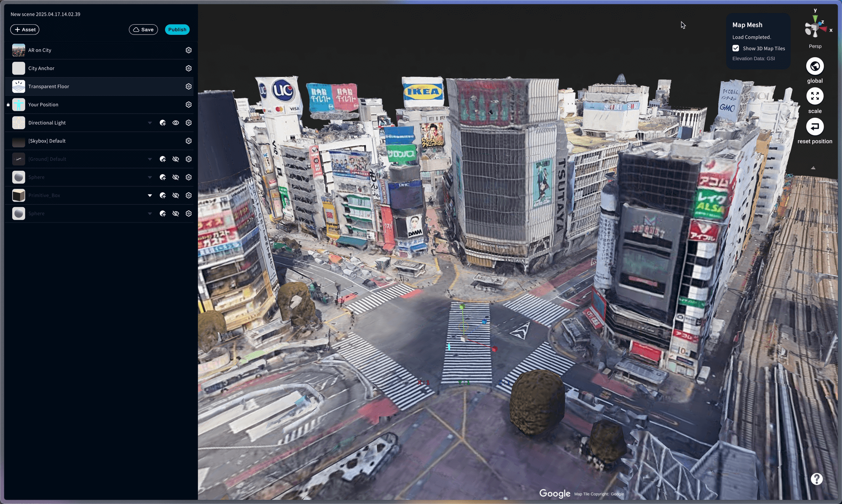The height and width of the screenshot is (504, 842).
Task: Open settings gear for City Anchor
Action: 189,68
